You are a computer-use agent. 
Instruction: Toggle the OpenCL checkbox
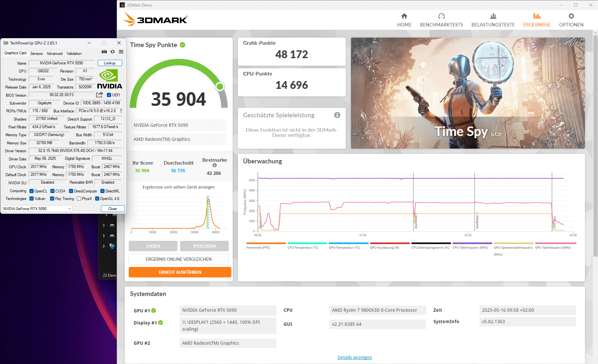31,191
